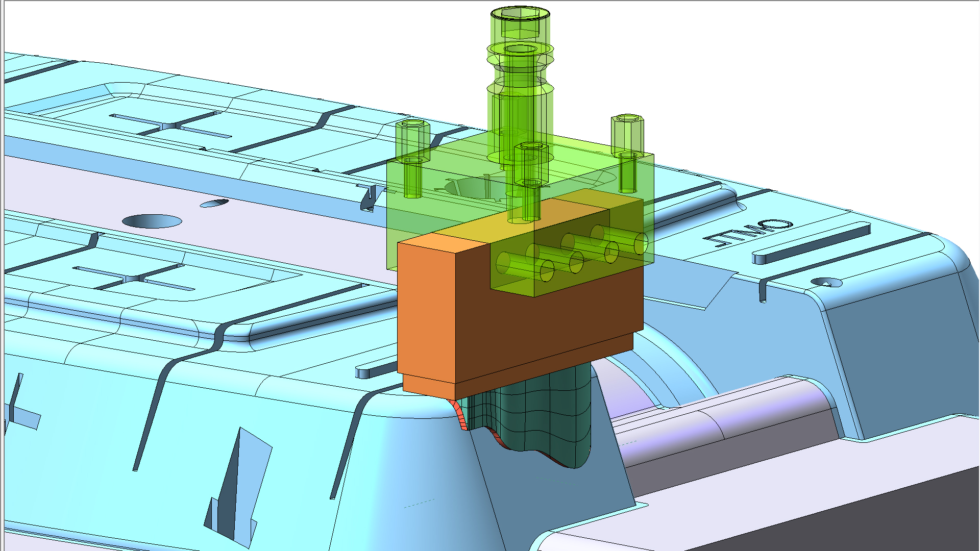This screenshot has height=551, width=980.
Task: Click the long slot right of ЛМО text
Action: coord(812,242)
